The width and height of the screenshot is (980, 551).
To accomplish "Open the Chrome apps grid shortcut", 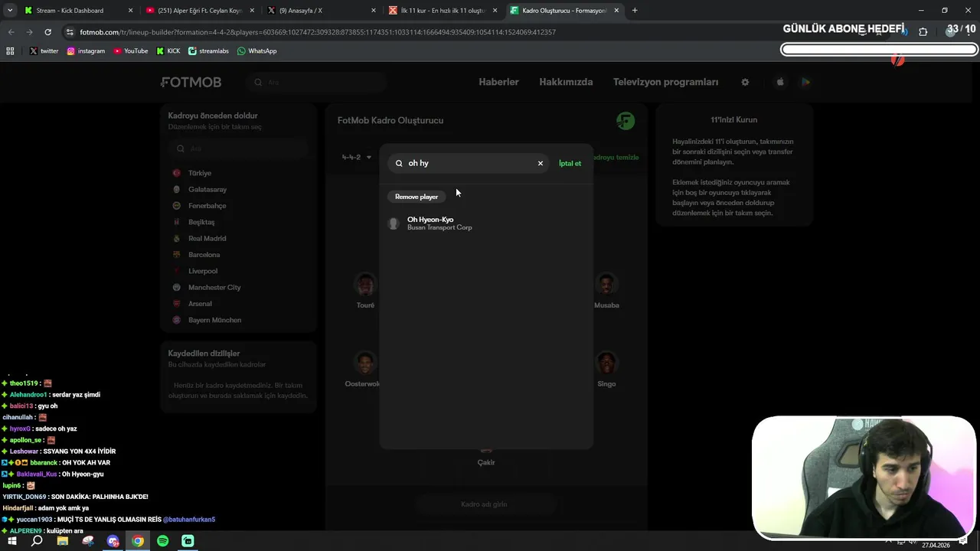I will point(10,51).
